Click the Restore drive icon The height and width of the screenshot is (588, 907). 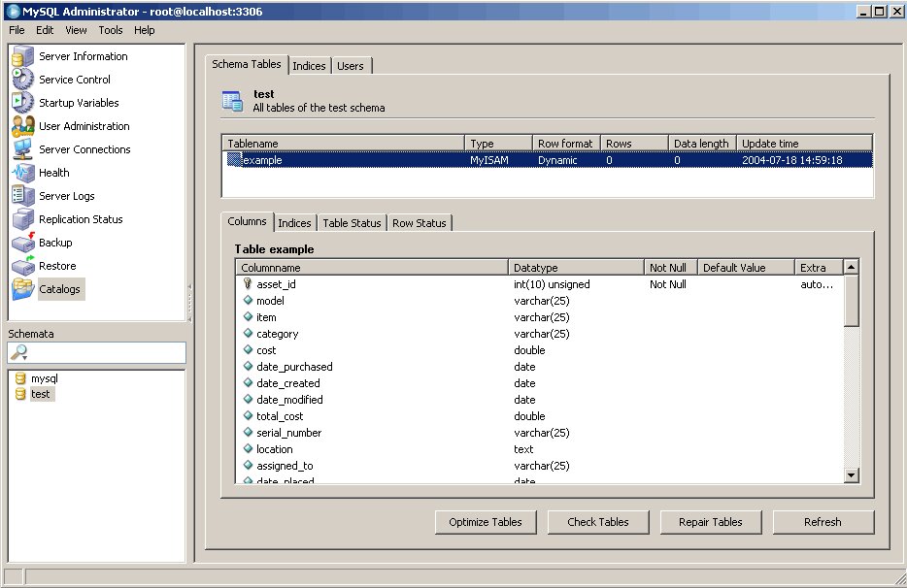point(22,266)
